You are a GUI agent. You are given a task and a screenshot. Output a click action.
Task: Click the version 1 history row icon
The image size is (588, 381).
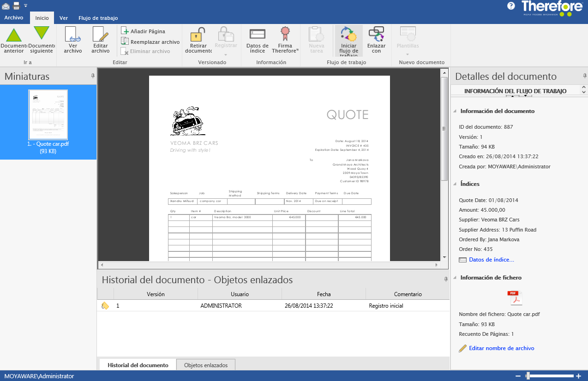click(105, 305)
